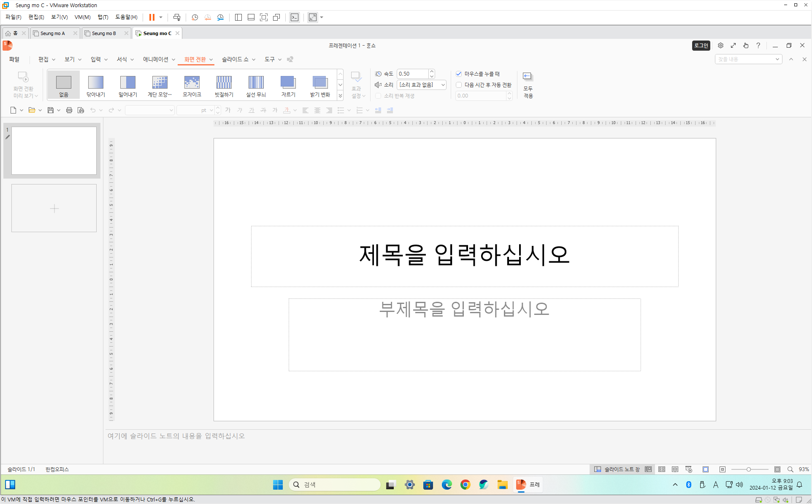Click the zoom slider in status bar
This screenshot has width=812, height=504.
pyautogui.click(x=748, y=469)
